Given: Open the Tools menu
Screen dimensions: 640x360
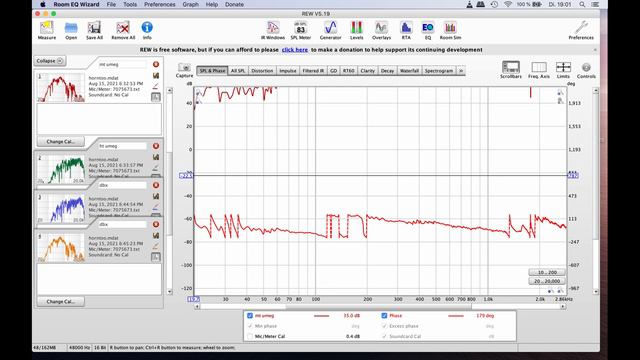Looking at the screenshot, I should (x=130, y=4).
